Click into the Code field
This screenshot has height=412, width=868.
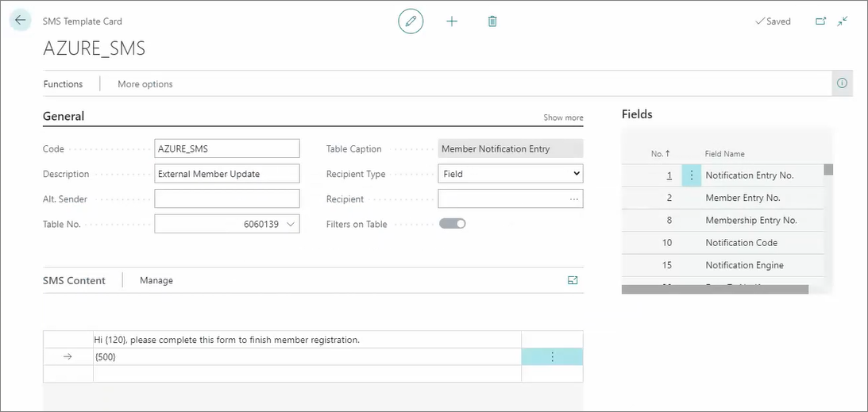pos(227,148)
